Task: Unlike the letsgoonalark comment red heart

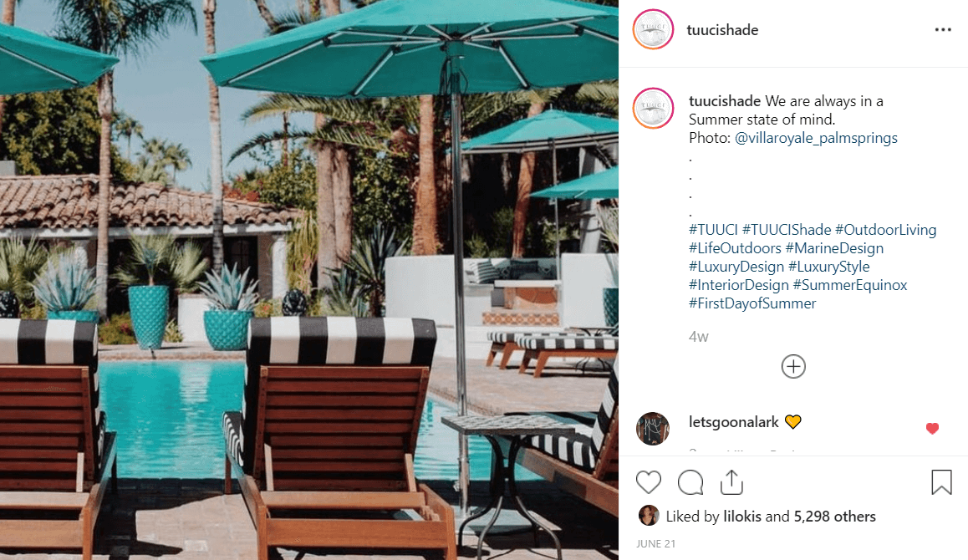Action: (x=932, y=428)
